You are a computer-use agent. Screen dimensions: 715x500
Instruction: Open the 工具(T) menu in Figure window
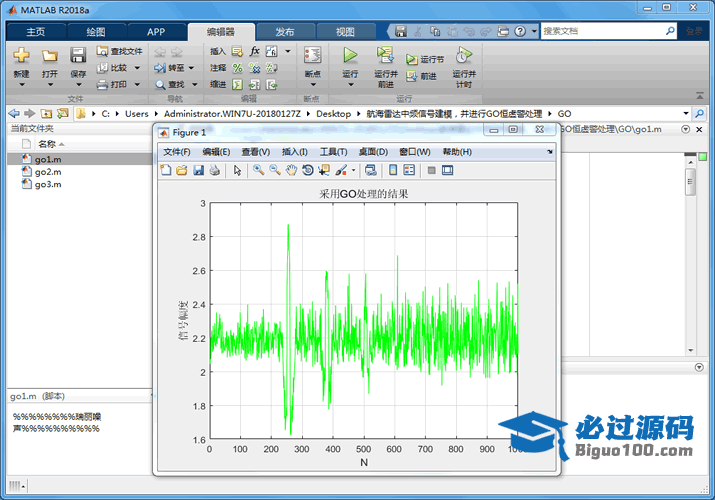click(x=333, y=152)
